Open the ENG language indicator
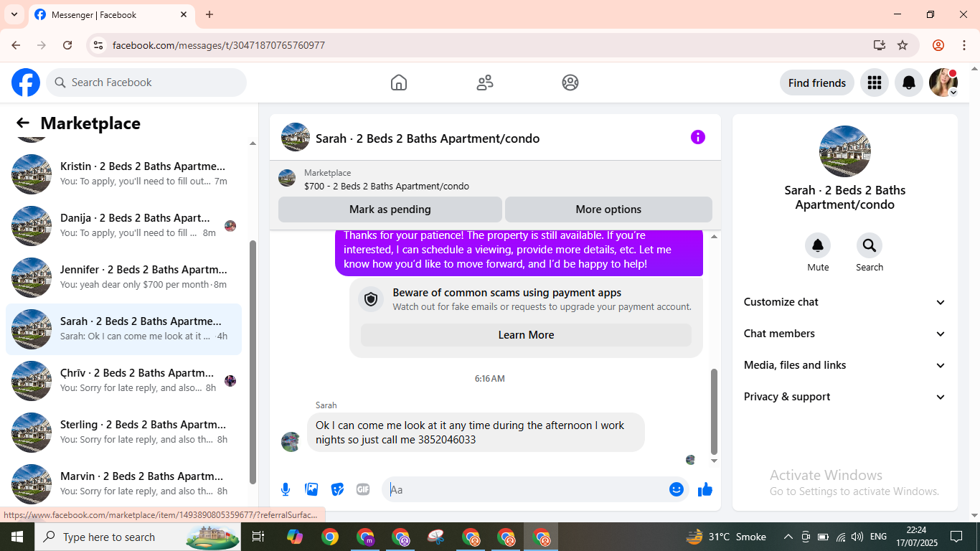Screen dimensions: 980x551 [x=878, y=537]
